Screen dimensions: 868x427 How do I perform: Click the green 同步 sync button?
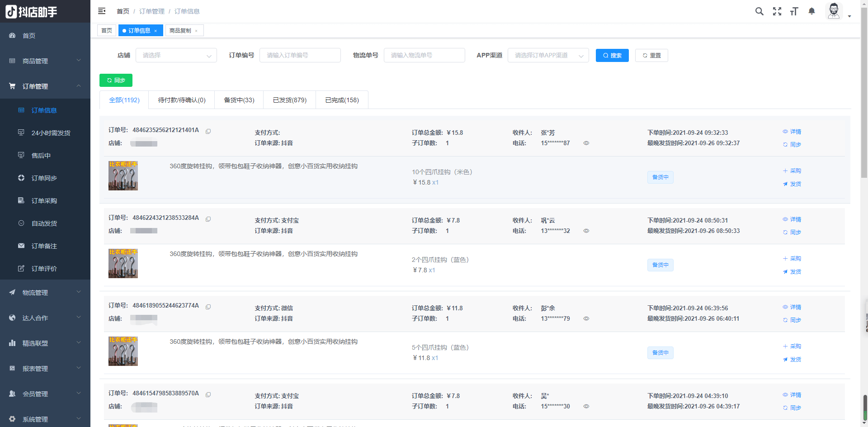pos(116,80)
